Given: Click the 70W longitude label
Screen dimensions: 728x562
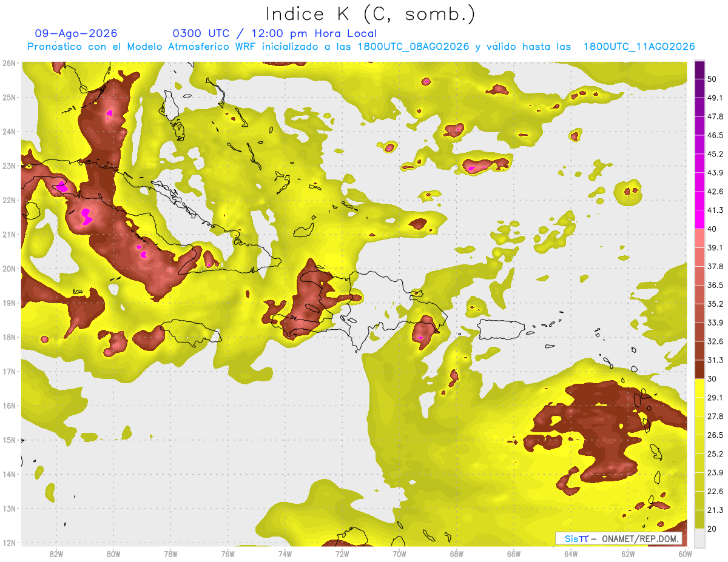Looking at the screenshot, I should (x=399, y=554).
